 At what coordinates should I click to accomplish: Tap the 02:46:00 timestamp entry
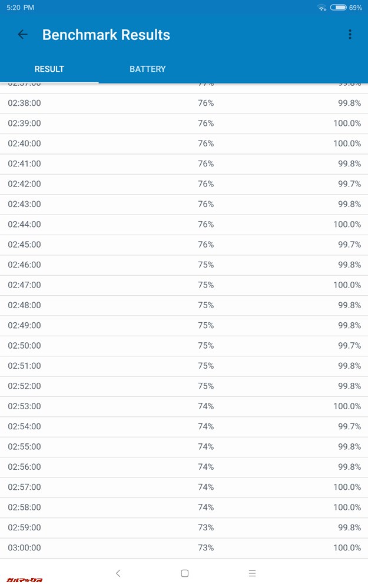click(25, 265)
